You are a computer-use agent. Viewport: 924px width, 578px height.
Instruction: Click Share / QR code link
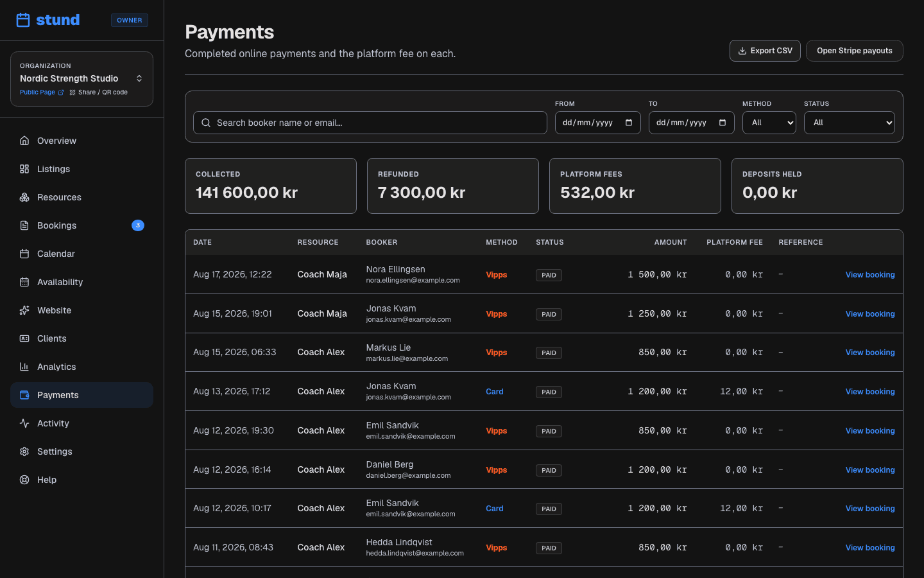99,92
